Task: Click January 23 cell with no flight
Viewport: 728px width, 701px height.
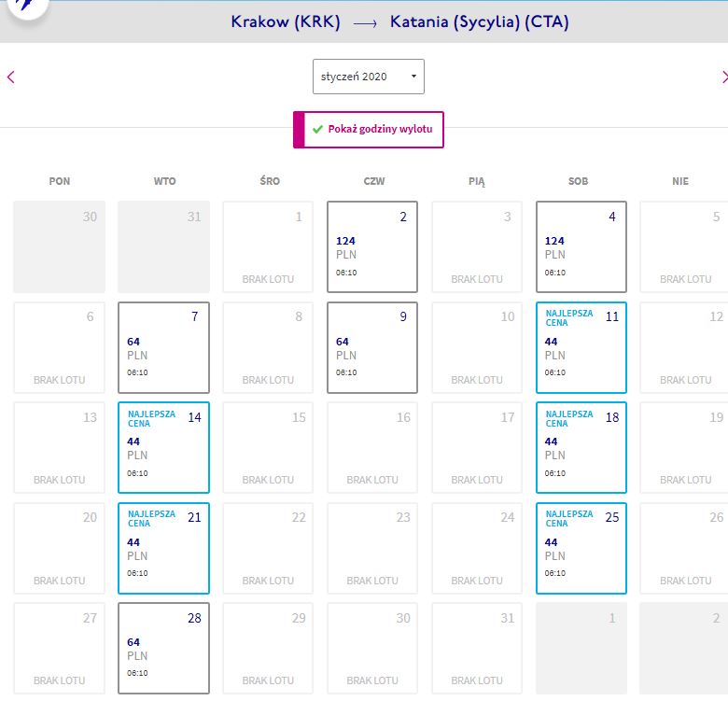Action: tap(372, 548)
